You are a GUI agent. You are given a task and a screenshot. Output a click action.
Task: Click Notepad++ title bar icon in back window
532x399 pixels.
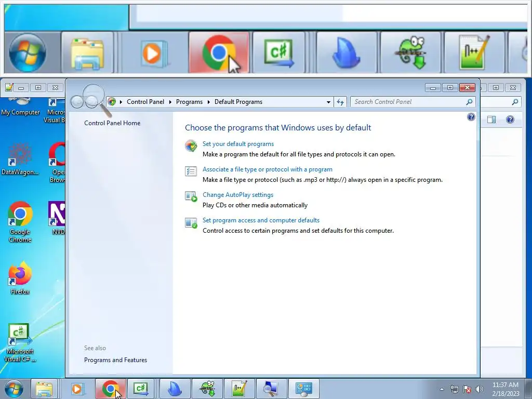(x=9, y=87)
